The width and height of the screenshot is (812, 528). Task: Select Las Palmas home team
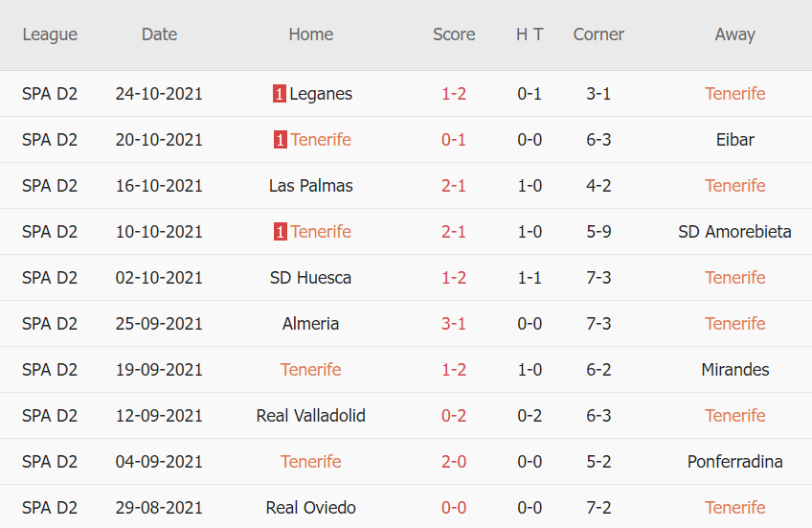point(311,186)
